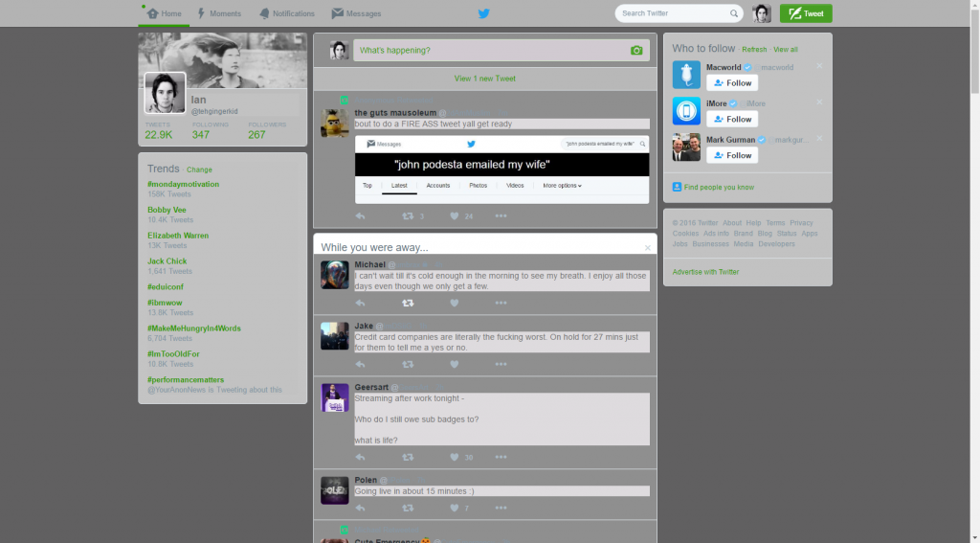View the 267 followers list
The width and height of the screenshot is (980, 543).
256,134
